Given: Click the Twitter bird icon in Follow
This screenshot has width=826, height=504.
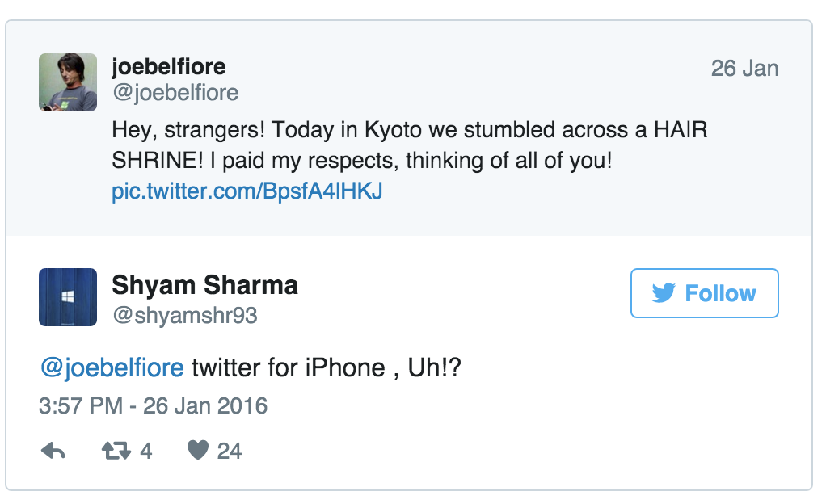Looking at the screenshot, I should (664, 293).
